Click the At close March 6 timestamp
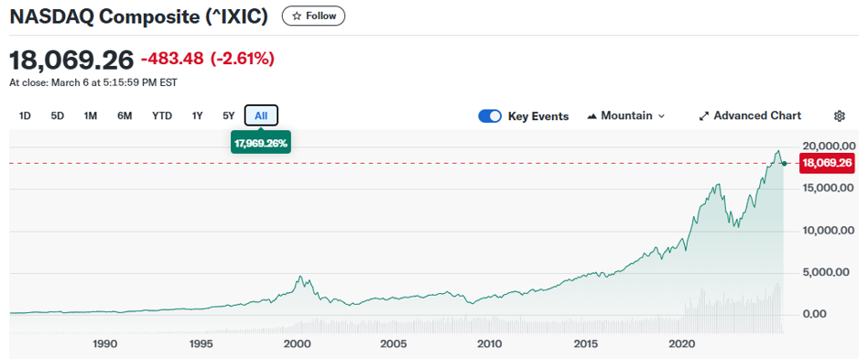Screen dimensions: 868x359 coord(93,82)
